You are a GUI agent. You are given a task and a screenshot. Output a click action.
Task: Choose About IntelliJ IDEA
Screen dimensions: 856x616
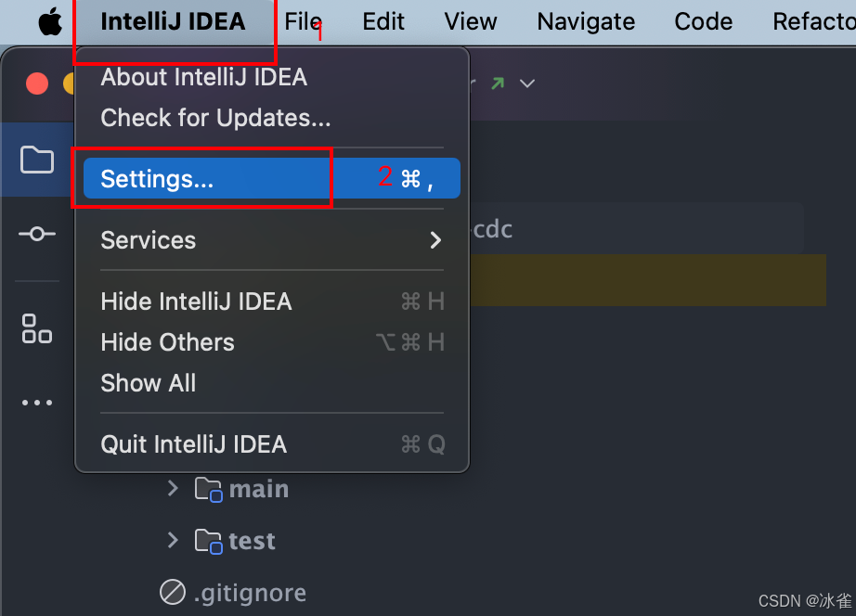click(203, 77)
